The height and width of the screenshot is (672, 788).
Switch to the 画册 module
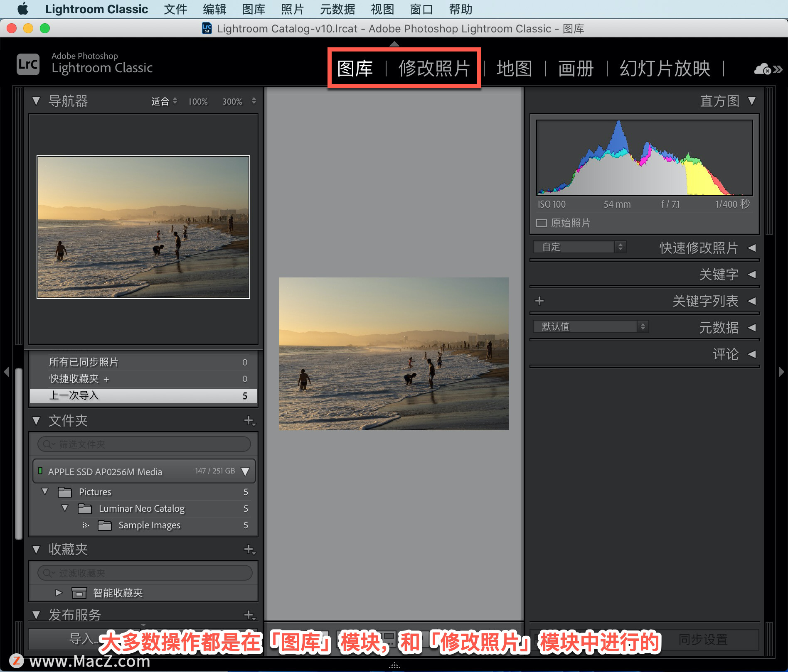[x=576, y=69]
